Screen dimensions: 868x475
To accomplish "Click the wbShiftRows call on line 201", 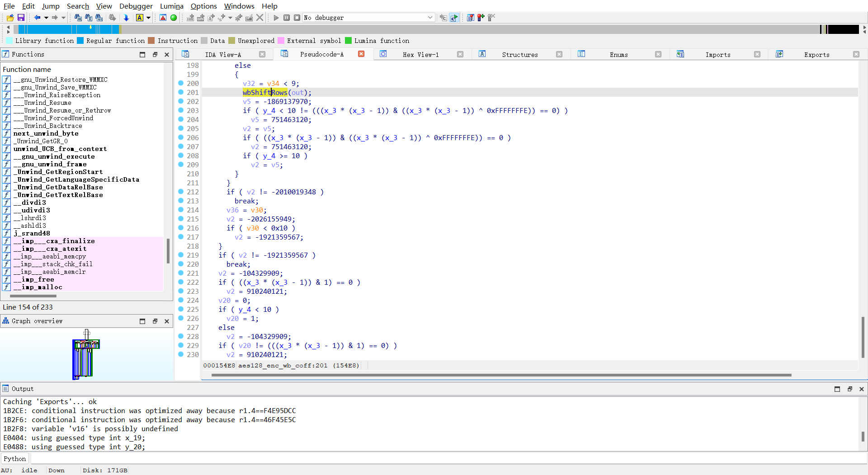I will point(265,92).
